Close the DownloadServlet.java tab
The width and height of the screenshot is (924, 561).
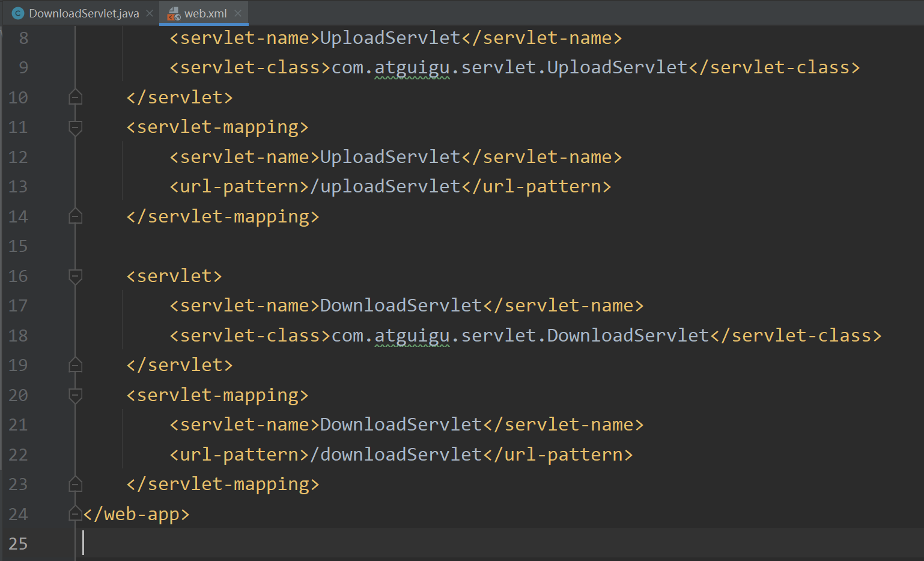[150, 13]
